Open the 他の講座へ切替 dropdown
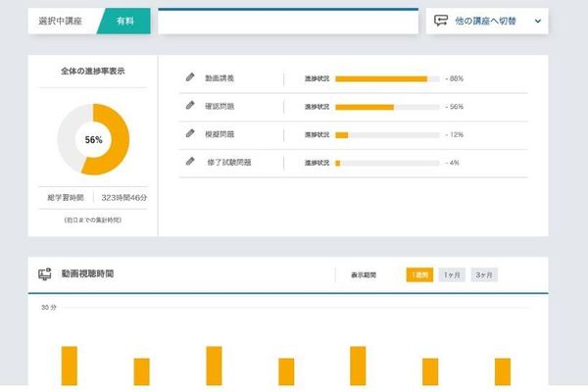588x392 pixels. pyautogui.click(x=487, y=21)
